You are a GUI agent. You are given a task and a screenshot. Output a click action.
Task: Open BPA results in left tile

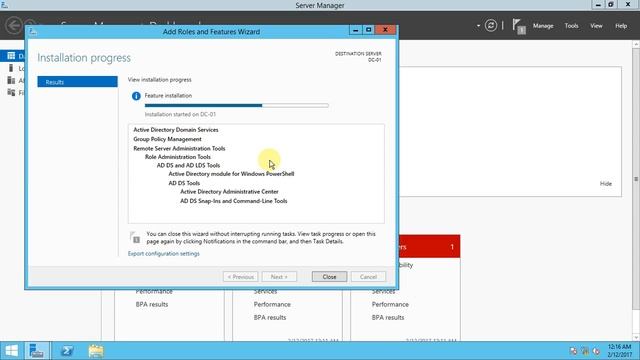point(152,304)
